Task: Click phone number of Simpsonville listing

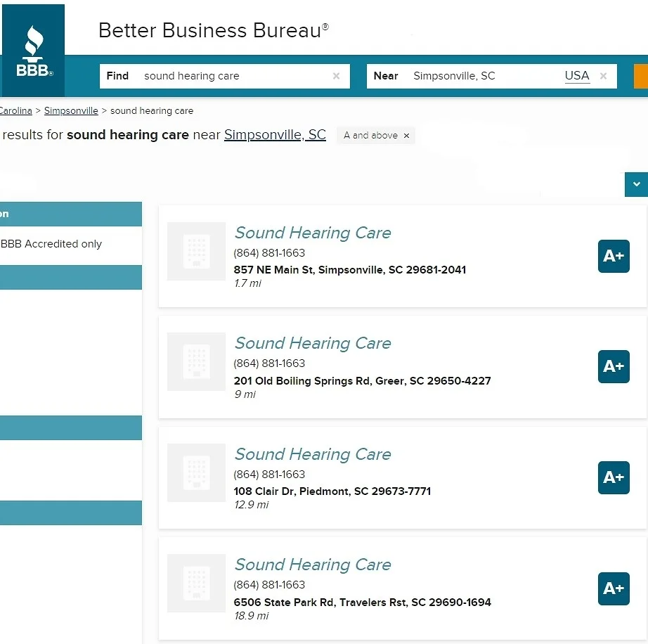Action: [x=269, y=253]
